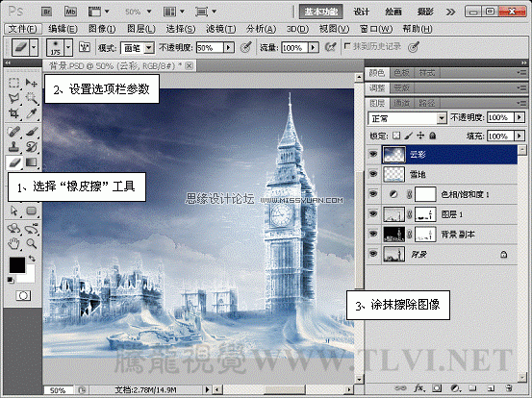The image size is (532, 398).
Task: Click the black foreground color swatch
Action: tap(17, 265)
